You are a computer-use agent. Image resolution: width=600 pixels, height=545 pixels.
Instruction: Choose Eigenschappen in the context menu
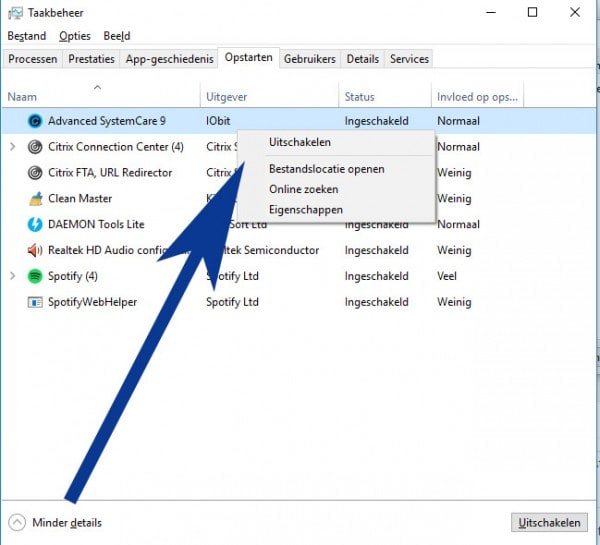coord(306,210)
